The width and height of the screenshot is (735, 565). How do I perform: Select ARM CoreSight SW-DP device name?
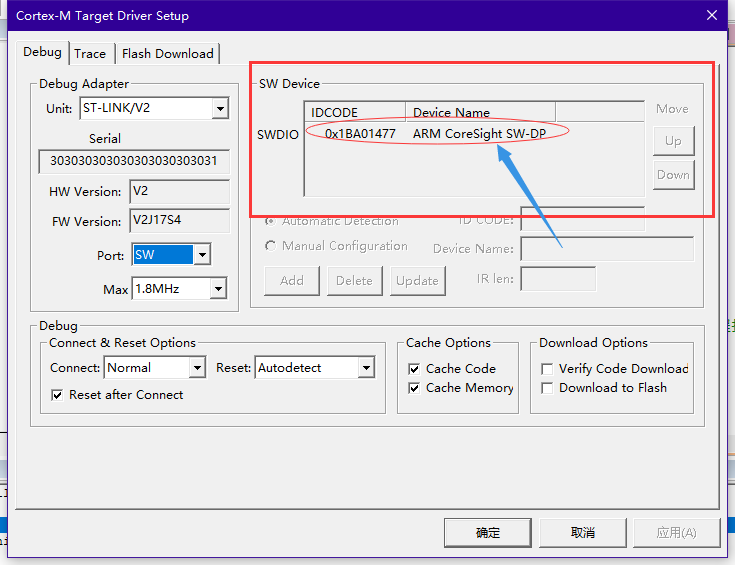click(x=480, y=134)
